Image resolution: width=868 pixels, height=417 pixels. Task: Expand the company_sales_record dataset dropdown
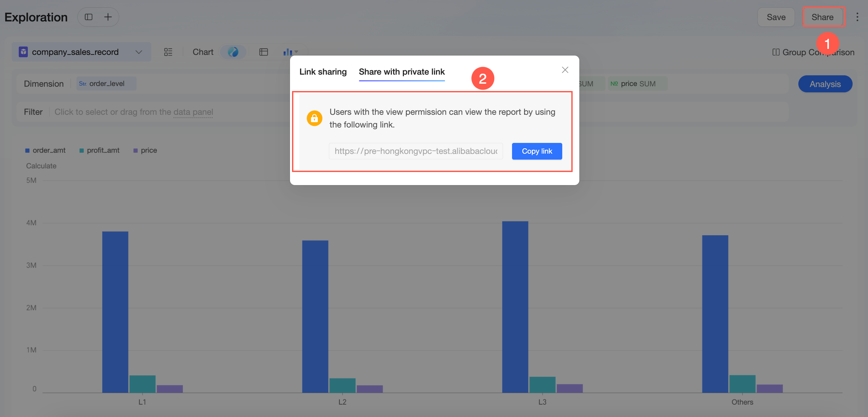pos(139,52)
